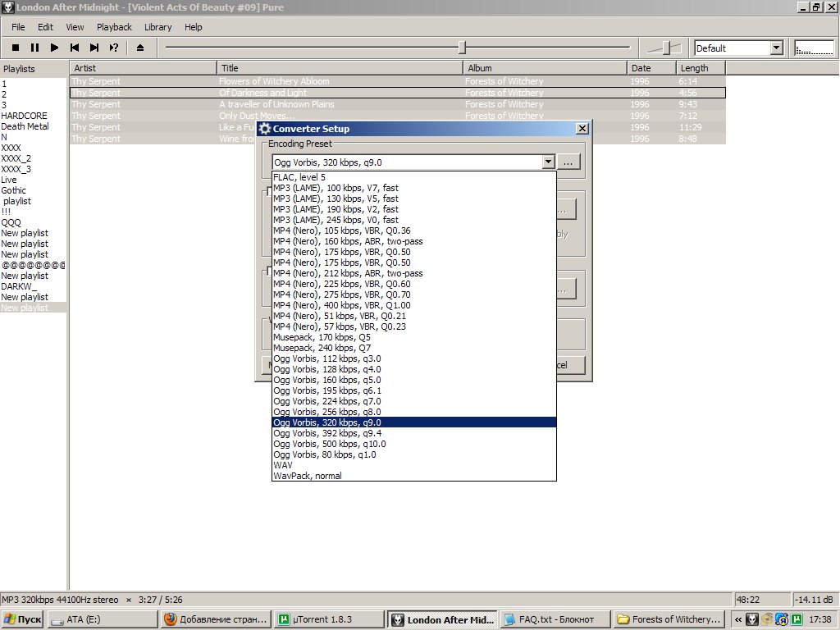Open the Library menu
The height and width of the screenshot is (630, 840).
tap(158, 27)
